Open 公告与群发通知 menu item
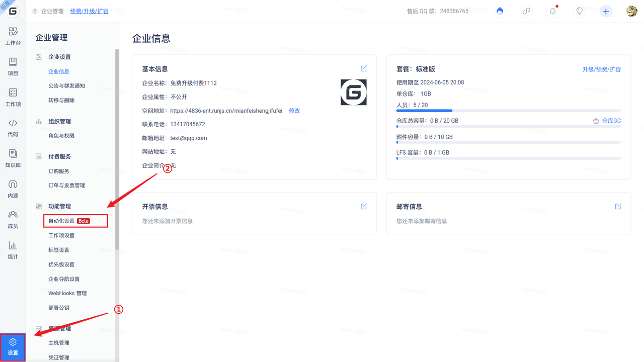644x362 pixels. tap(67, 86)
